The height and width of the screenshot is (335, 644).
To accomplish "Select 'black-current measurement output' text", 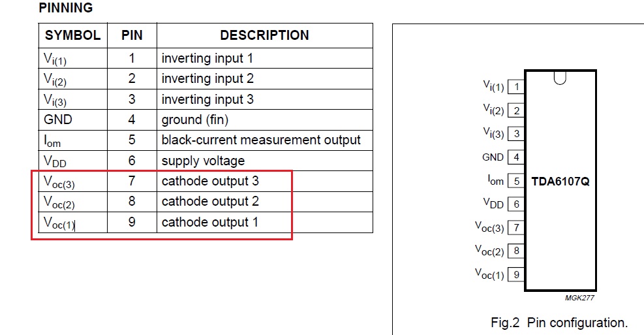I will tap(261, 140).
